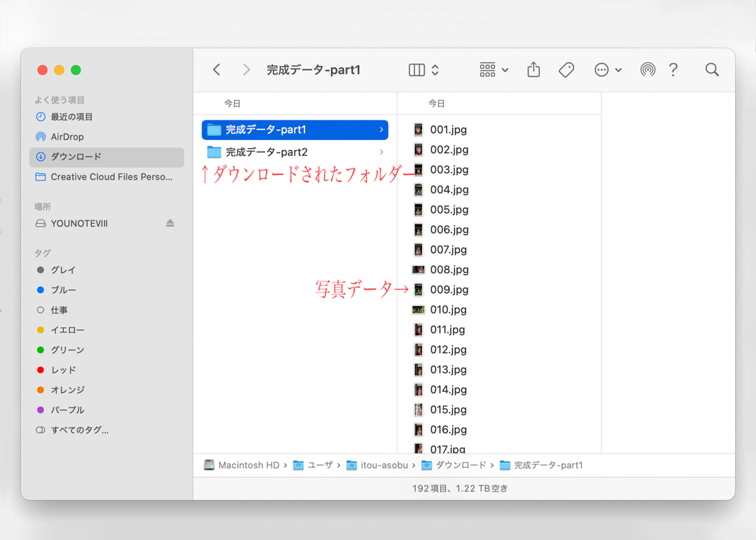Select 最近の項目 in sidebar
The image size is (756, 540).
coord(71,117)
